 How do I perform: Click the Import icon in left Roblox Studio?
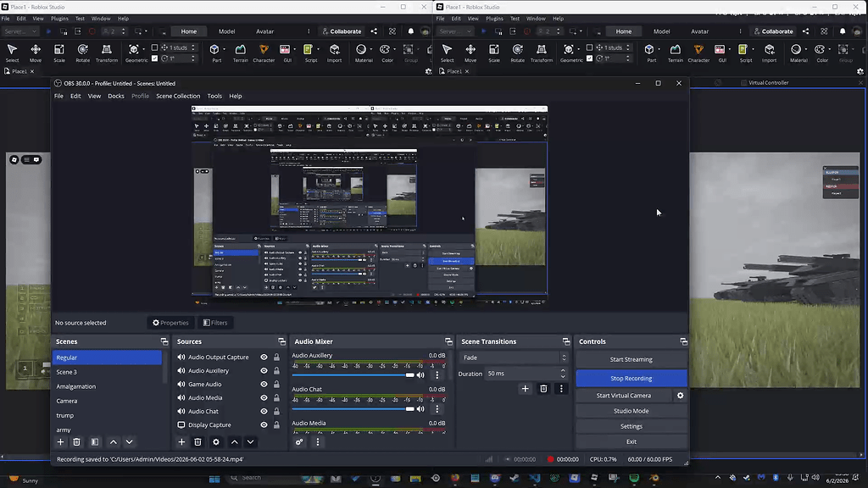pyautogui.click(x=334, y=53)
